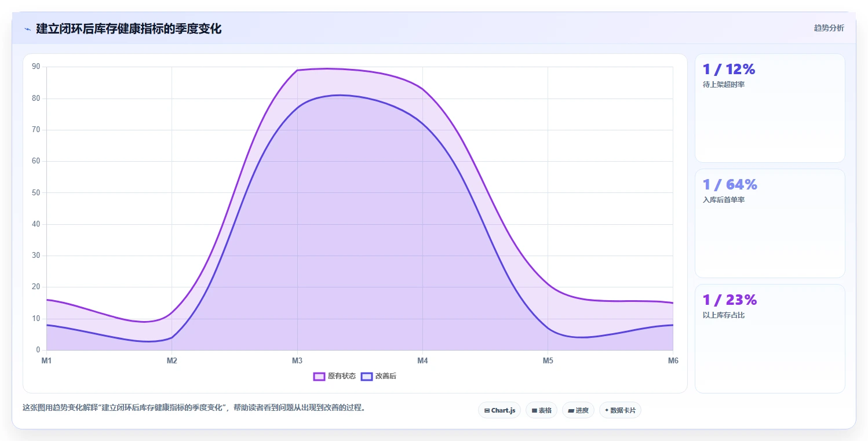
Task: Select the 进度 tag chip
Action: point(578,410)
